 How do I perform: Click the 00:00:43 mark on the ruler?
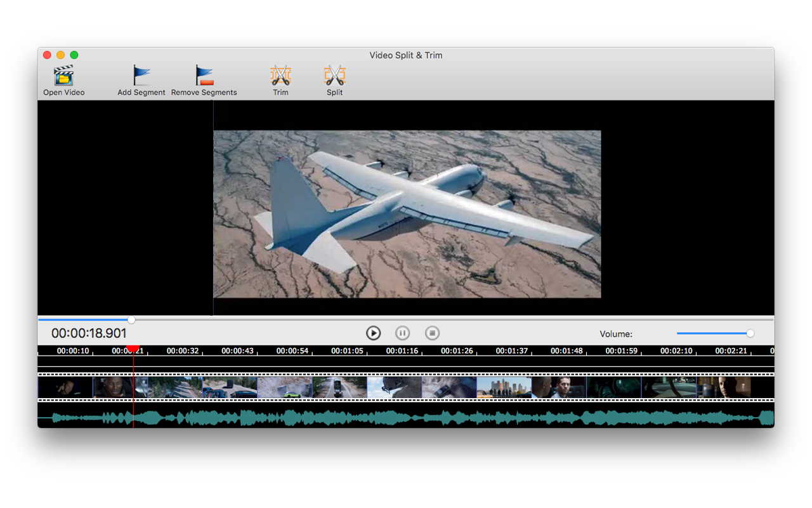237,351
